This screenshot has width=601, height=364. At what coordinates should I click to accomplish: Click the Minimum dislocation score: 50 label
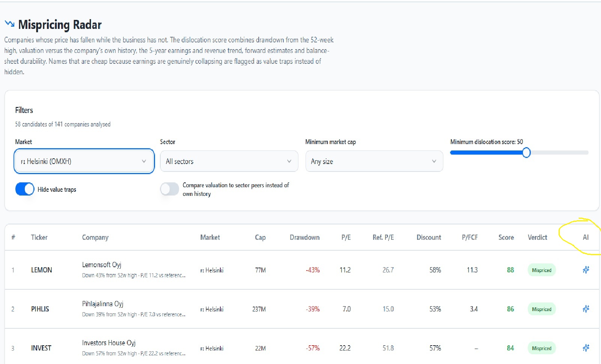487,142
